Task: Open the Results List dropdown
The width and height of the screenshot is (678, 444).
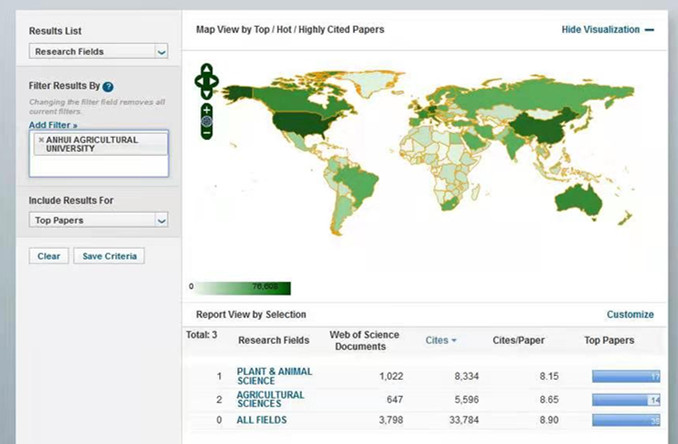Action: tap(98, 51)
